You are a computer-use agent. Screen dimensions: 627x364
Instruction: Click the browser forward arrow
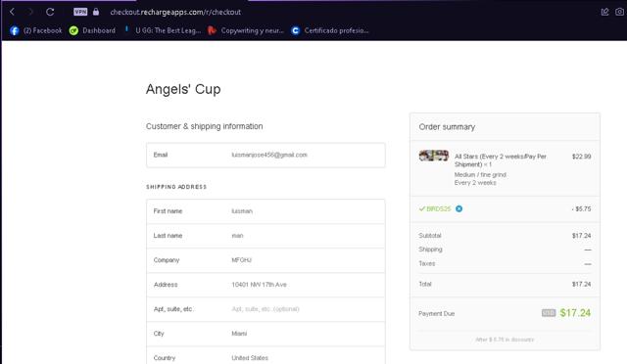tap(30, 12)
